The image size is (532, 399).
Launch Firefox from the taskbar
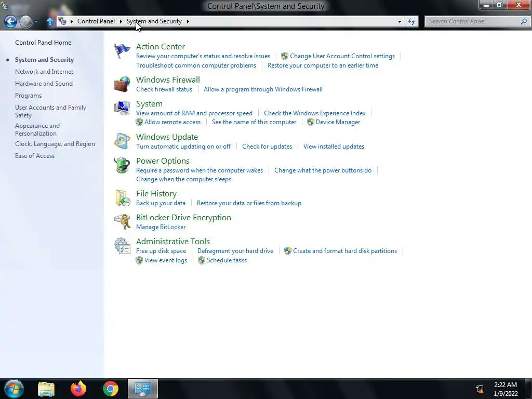coord(78,389)
